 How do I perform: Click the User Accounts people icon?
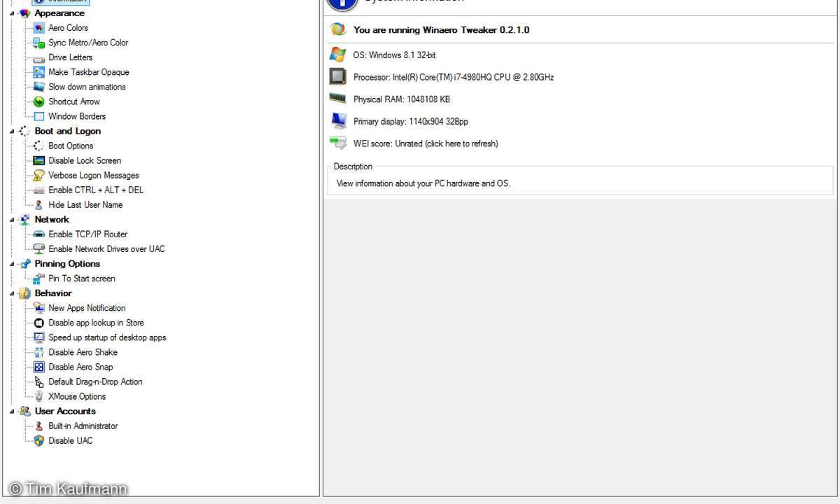(x=25, y=411)
